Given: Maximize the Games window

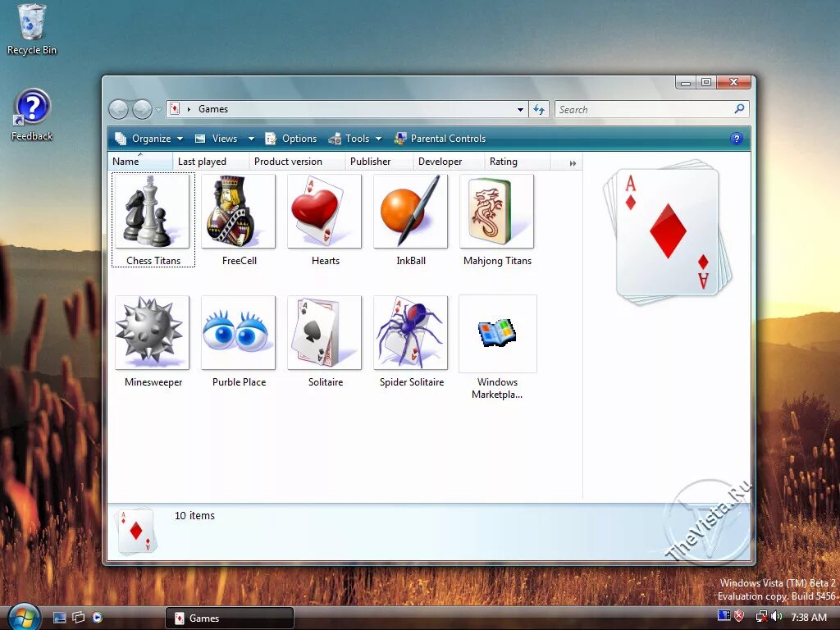Looking at the screenshot, I should (x=706, y=83).
